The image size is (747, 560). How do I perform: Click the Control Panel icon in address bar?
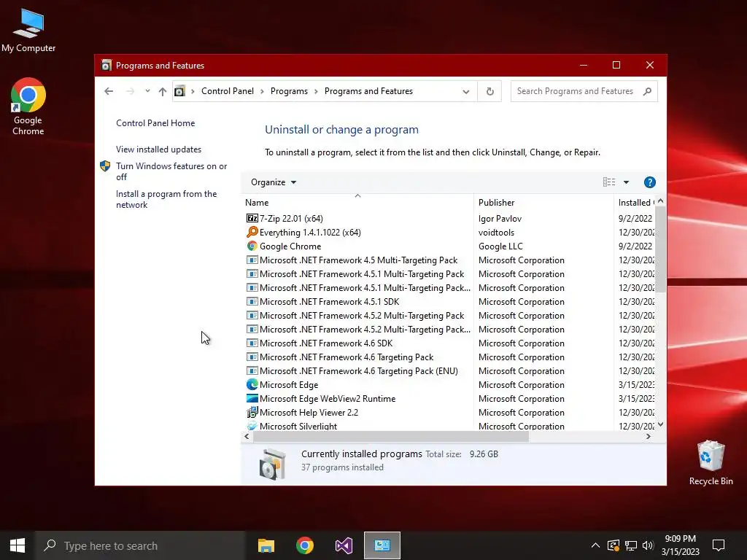(x=179, y=91)
